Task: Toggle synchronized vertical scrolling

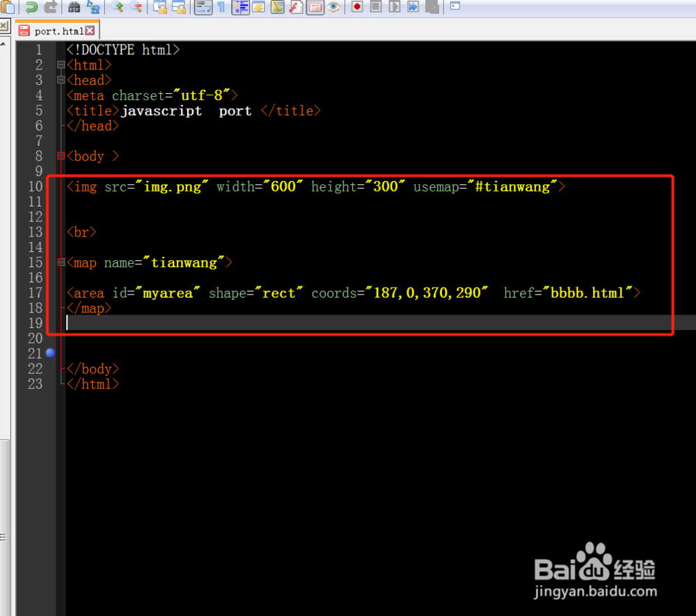Action: click(160, 6)
